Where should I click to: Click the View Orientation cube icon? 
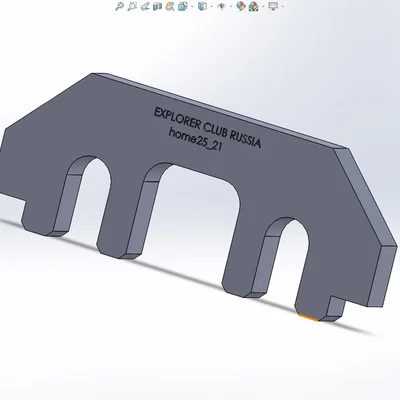click(182, 6)
